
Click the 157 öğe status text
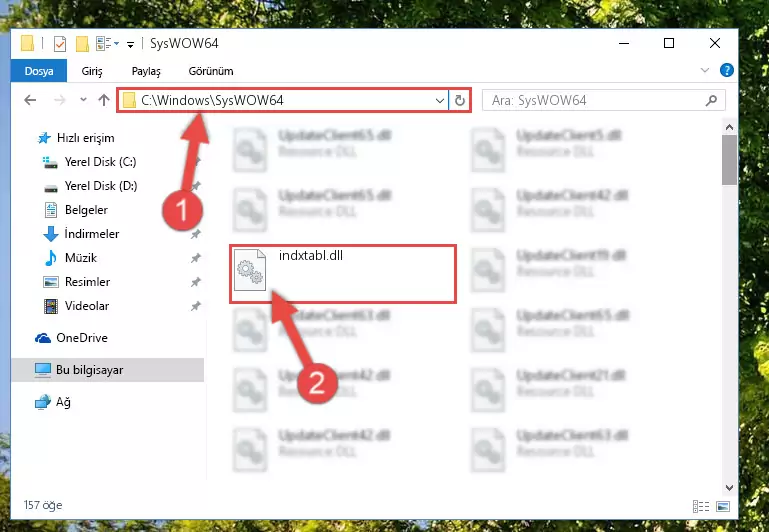[x=43, y=505]
